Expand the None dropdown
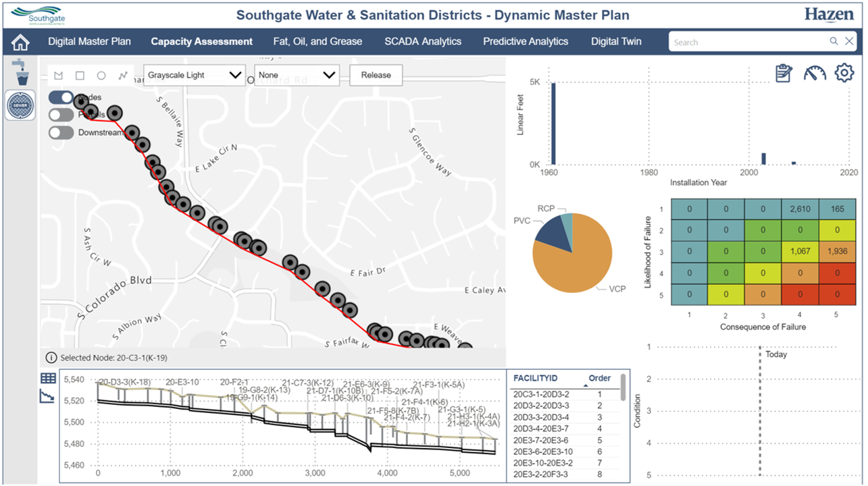Image resolution: width=868 pixels, height=486 pixels. [x=297, y=76]
